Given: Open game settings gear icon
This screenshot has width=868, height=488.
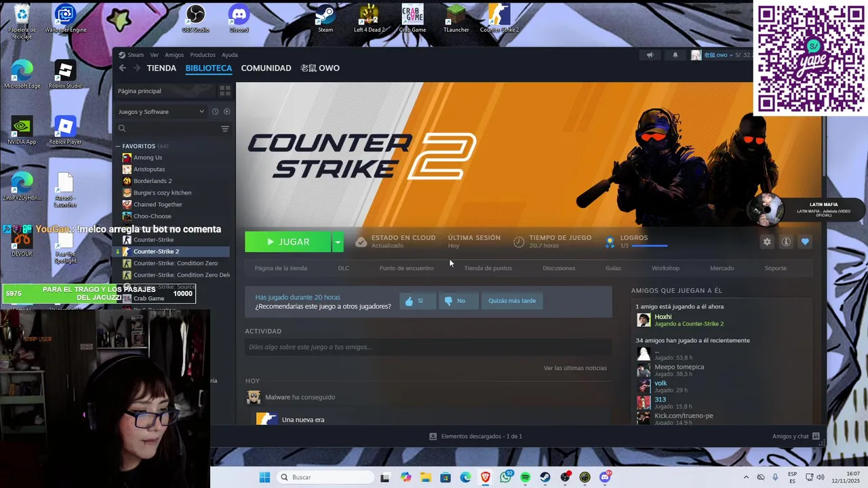Looking at the screenshot, I should tap(767, 242).
